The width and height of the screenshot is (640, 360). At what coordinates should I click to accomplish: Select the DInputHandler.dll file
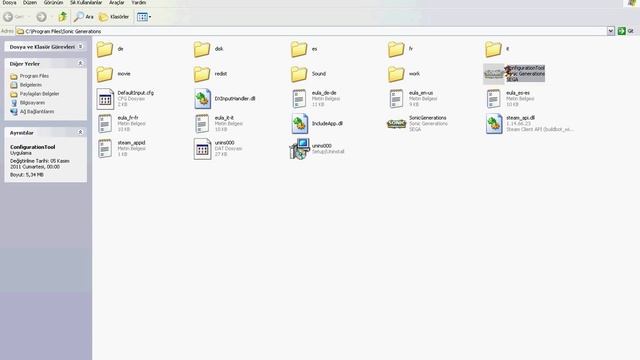(225, 99)
